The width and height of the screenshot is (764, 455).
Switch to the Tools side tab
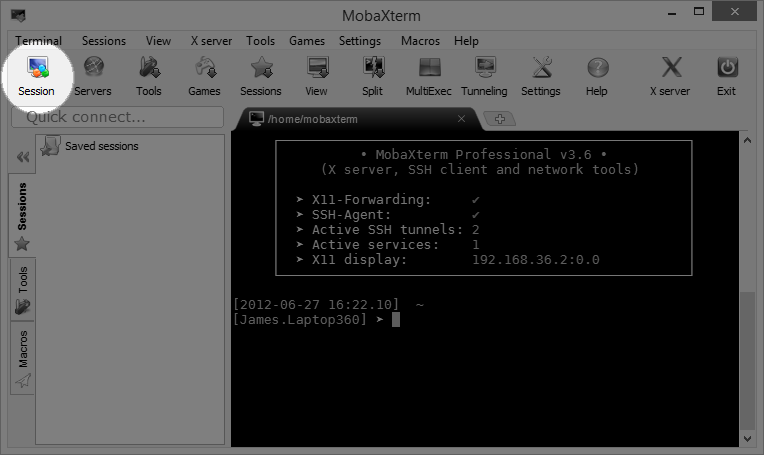pos(22,288)
